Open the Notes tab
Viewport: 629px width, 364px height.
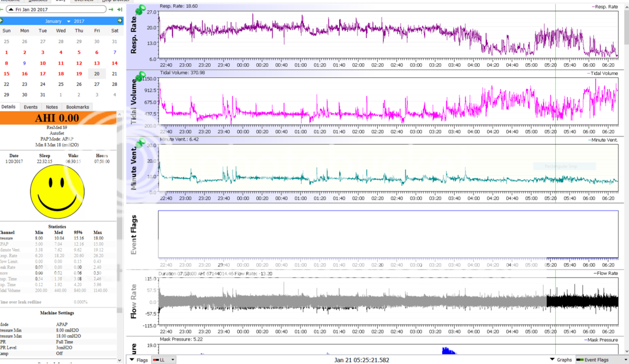[x=52, y=107]
